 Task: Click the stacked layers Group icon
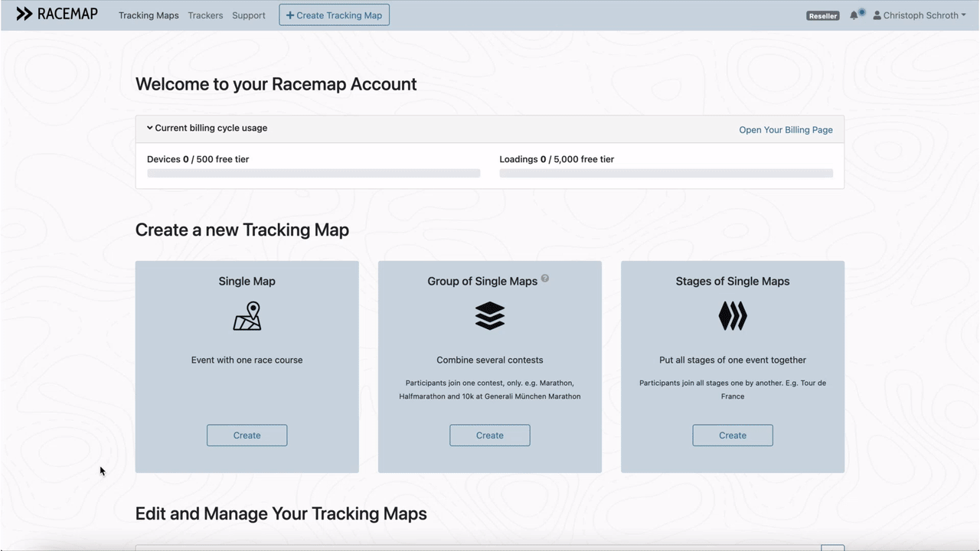coord(489,316)
